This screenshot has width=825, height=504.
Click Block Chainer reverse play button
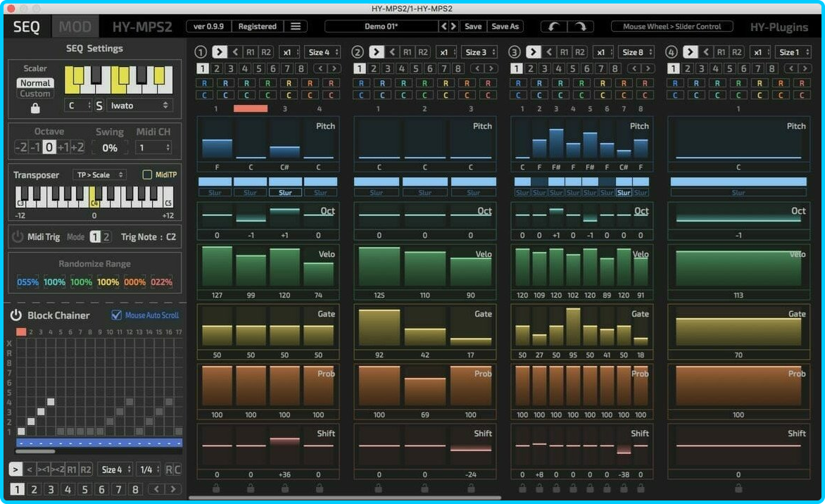coord(30,470)
